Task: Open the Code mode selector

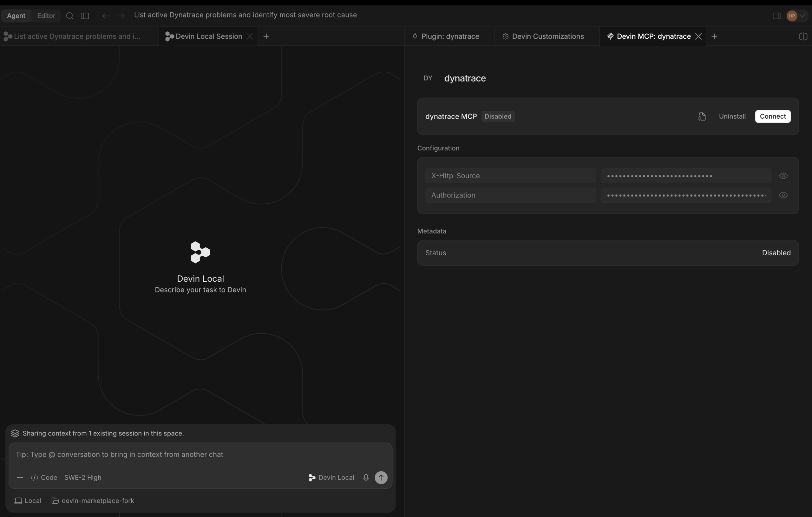Action: (44, 478)
